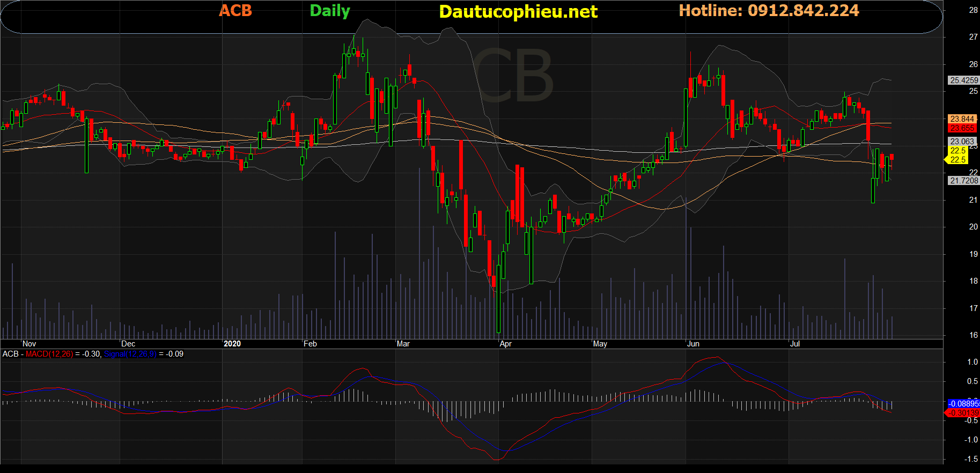Click the -0.30 MACD value text

[x=91, y=354]
